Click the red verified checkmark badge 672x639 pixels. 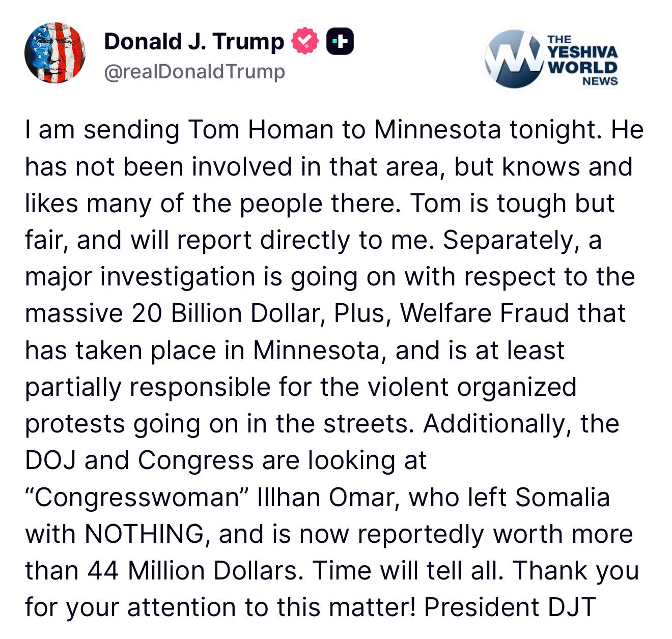tap(304, 42)
